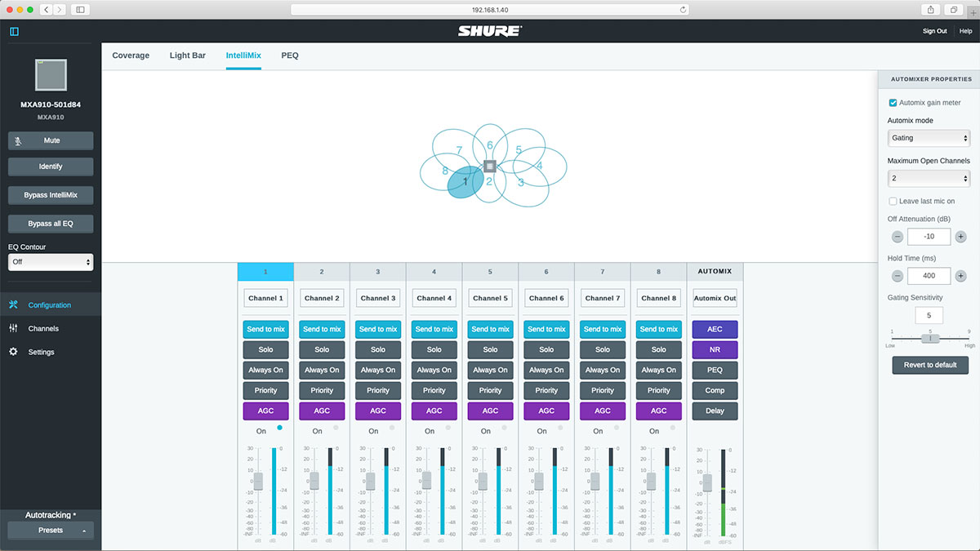The height and width of the screenshot is (551, 980).
Task: Click the browser sidebar toggle icon
Action: pos(80,9)
